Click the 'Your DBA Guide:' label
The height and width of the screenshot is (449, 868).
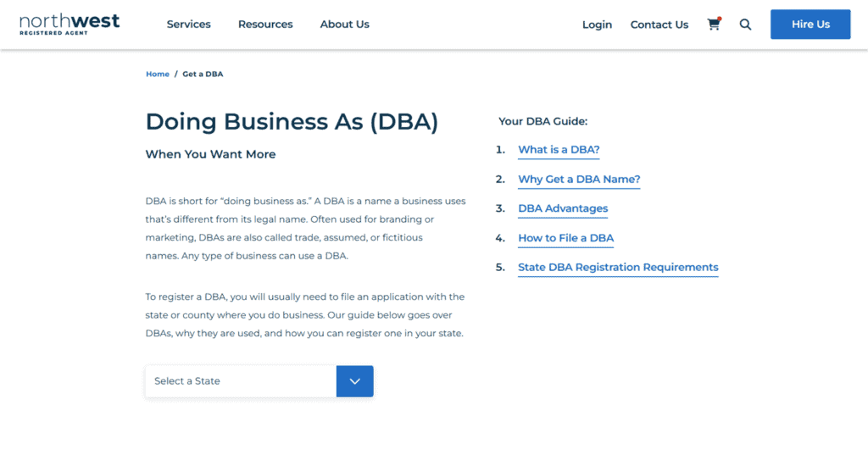click(543, 121)
